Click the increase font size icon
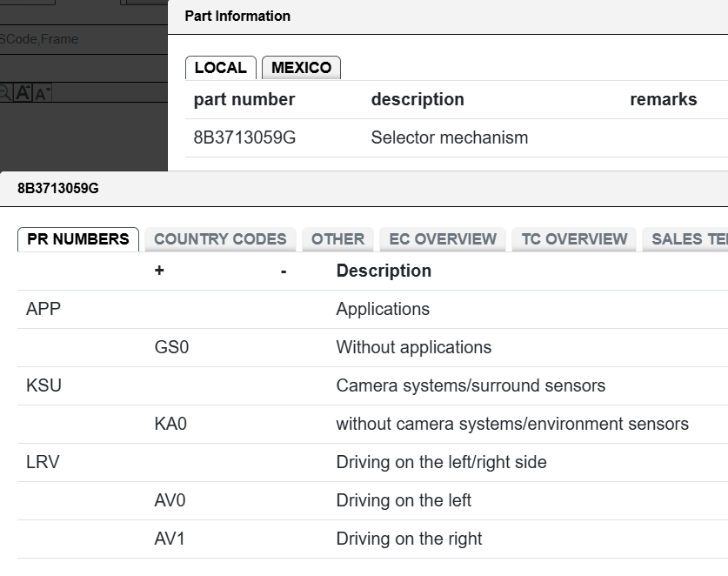 point(23,93)
